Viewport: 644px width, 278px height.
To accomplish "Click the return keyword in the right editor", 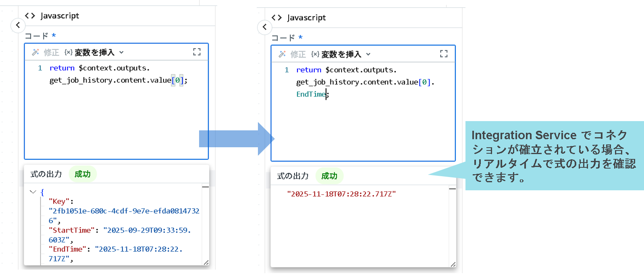I will point(309,70).
